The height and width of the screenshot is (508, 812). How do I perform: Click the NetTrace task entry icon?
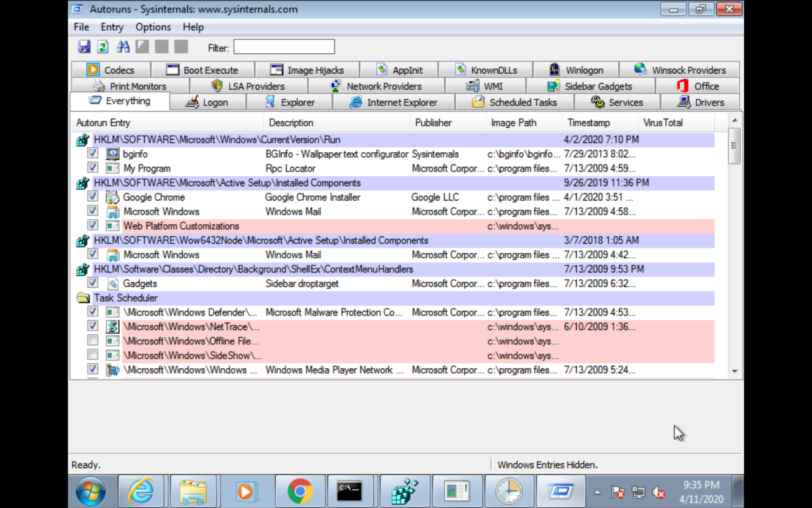tap(112, 327)
